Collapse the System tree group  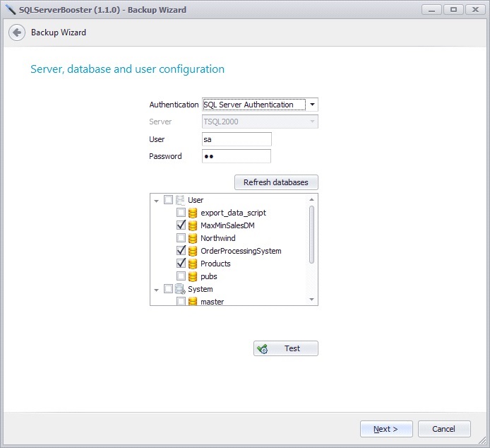tap(156, 290)
